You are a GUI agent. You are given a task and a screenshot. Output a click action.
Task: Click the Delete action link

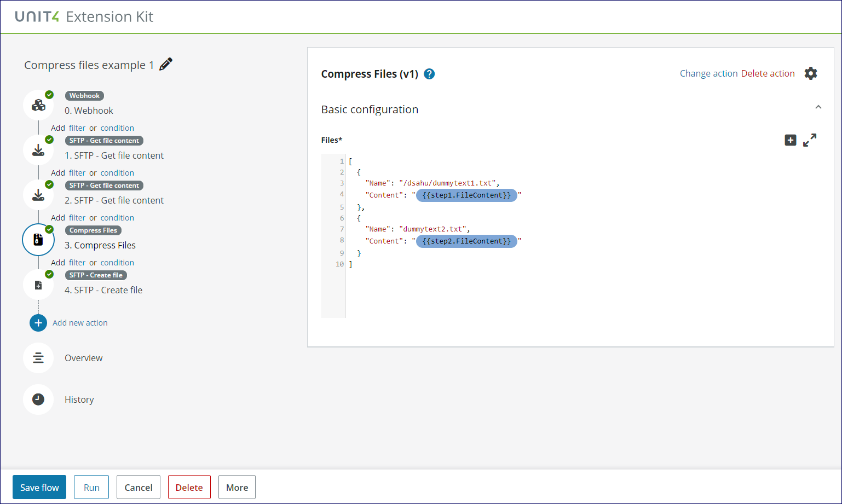pyautogui.click(x=768, y=73)
